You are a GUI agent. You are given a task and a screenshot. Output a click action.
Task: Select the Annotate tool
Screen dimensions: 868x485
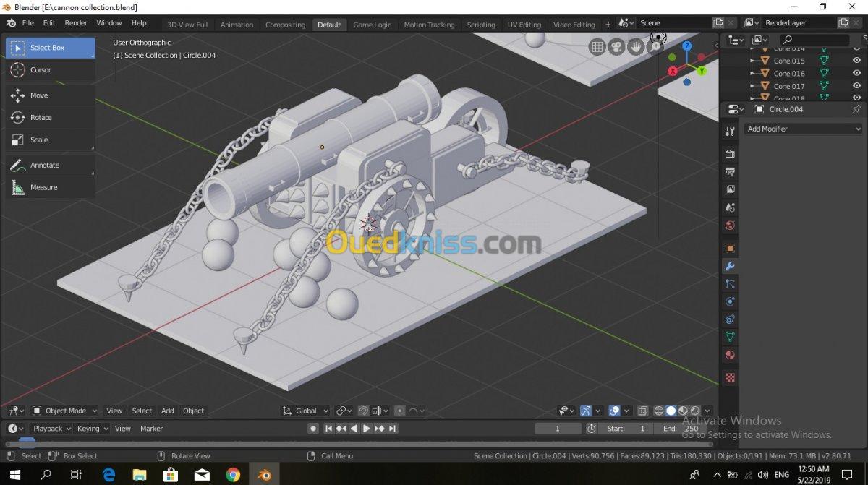[51, 166]
